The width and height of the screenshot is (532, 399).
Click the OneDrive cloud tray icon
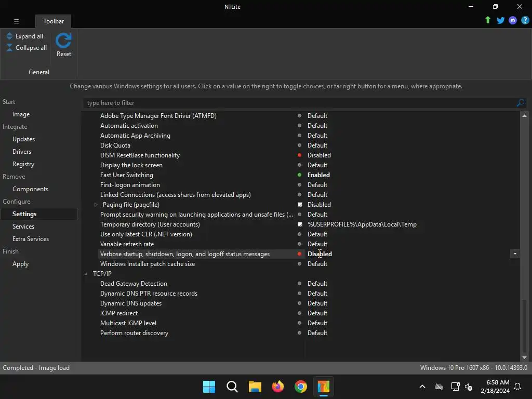[439, 387]
